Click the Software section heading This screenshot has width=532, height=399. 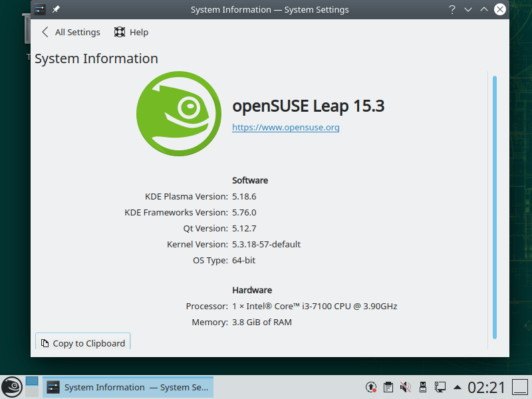[250, 180]
